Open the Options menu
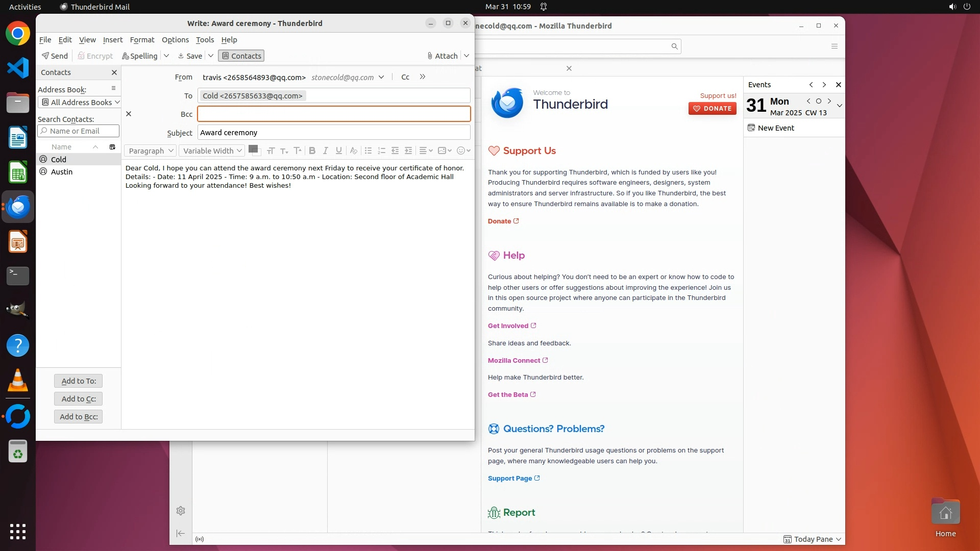 [175, 40]
